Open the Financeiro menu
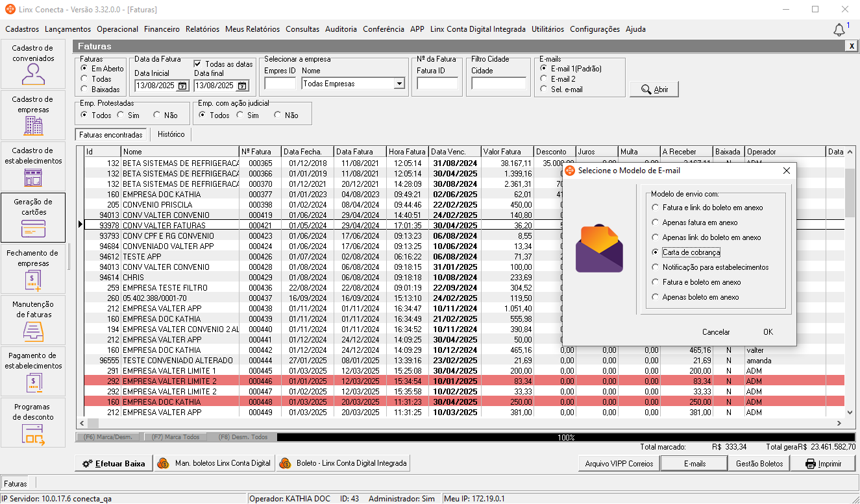 click(x=162, y=29)
